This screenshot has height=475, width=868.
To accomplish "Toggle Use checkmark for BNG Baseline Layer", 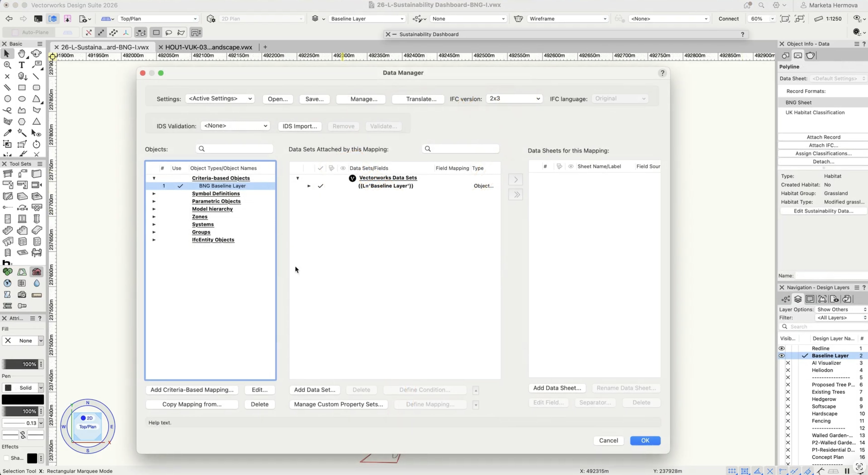I will tap(180, 186).
